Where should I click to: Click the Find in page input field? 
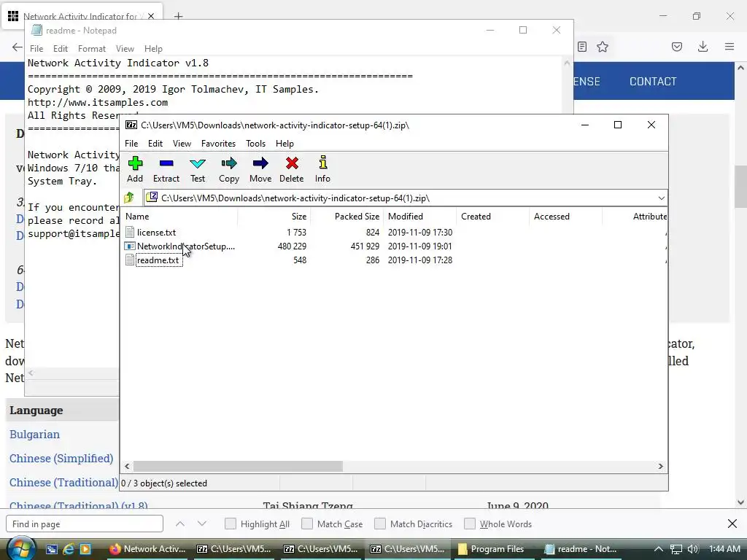85,524
